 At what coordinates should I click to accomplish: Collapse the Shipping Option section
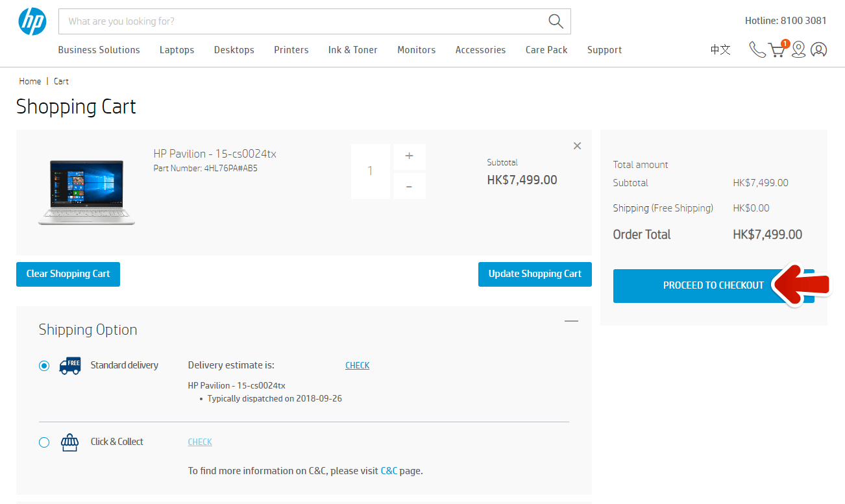[571, 321]
